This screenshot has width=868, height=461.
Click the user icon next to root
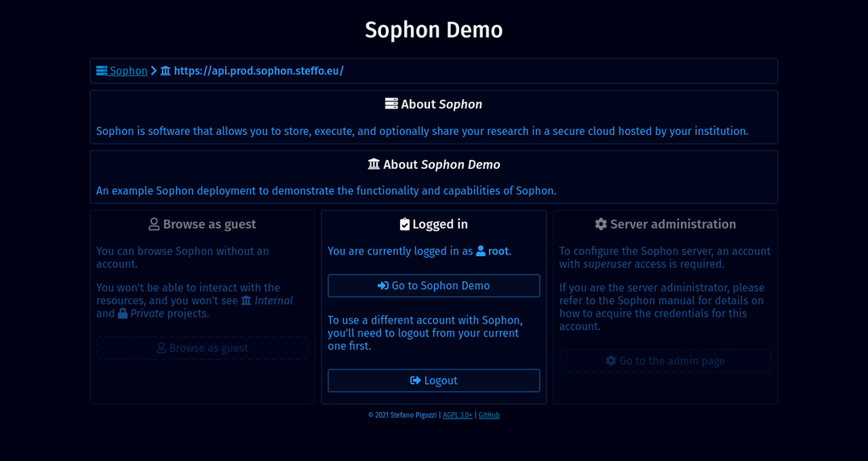tap(481, 251)
